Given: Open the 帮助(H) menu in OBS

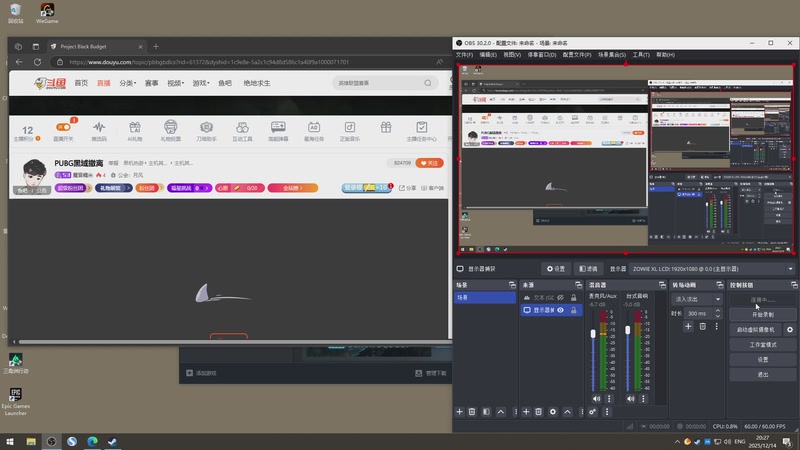Looking at the screenshot, I should click(x=665, y=55).
